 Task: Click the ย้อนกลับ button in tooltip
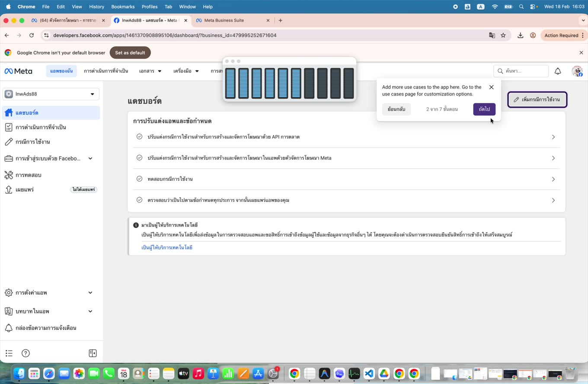click(x=396, y=109)
